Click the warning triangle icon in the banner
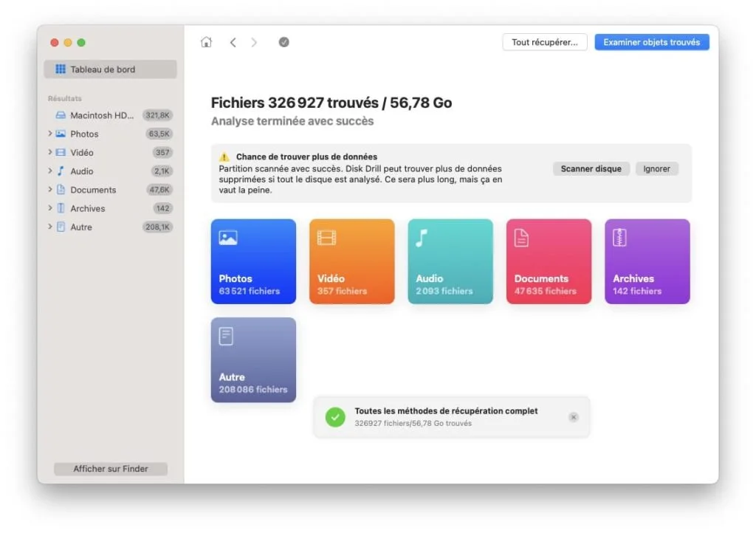This screenshot has height=533, width=756. (x=224, y=157)
